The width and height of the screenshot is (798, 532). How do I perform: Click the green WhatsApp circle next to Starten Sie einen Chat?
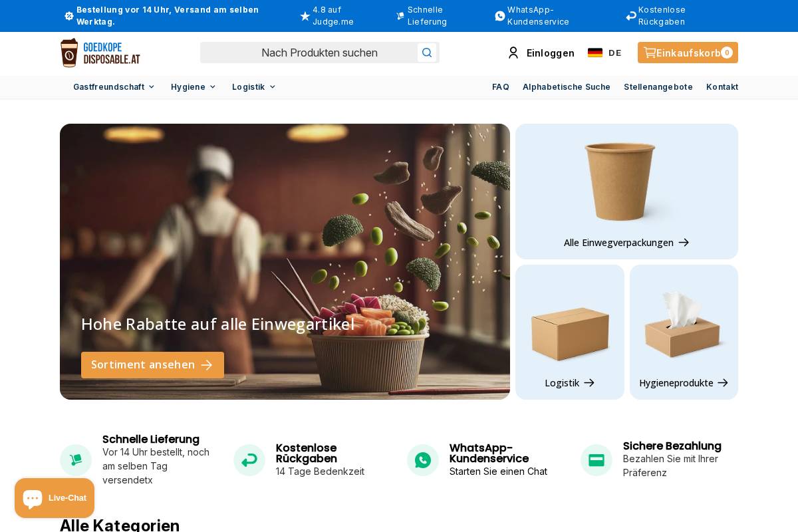423,460
